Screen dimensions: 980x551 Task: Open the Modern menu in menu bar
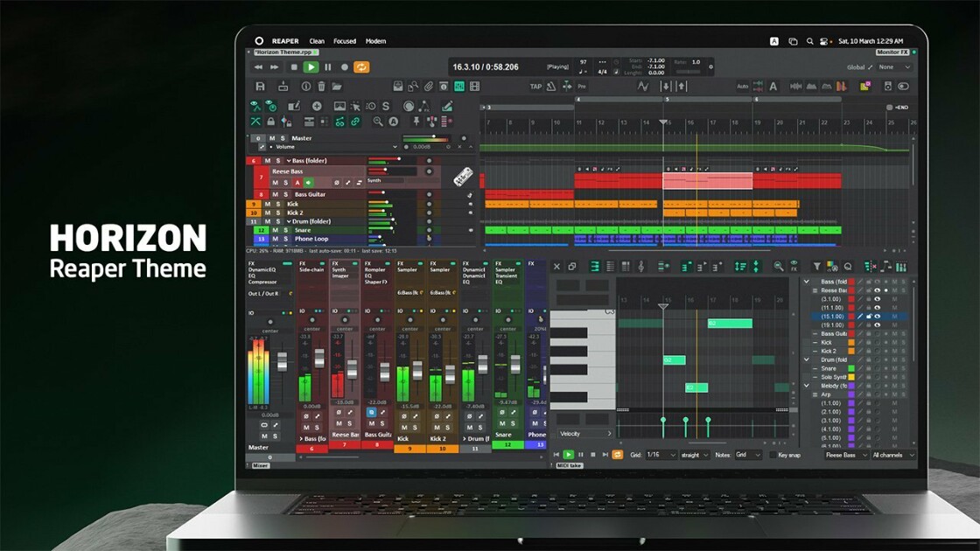click(x=375, y=41)
